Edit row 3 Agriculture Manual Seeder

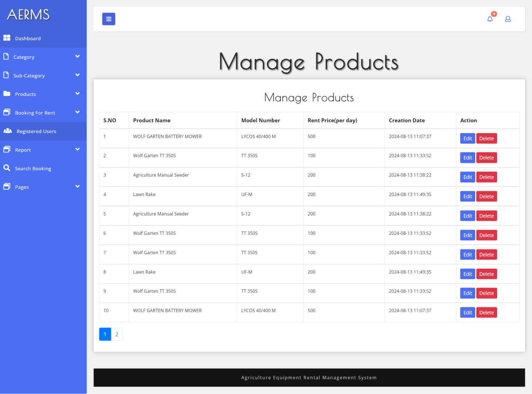point(468,177)
